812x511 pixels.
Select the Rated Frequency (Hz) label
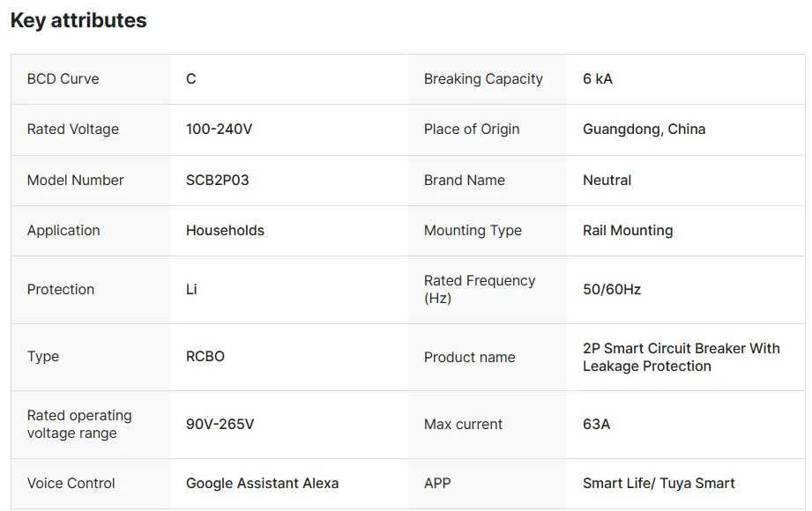pyautogui.click(x=479, y=290)
